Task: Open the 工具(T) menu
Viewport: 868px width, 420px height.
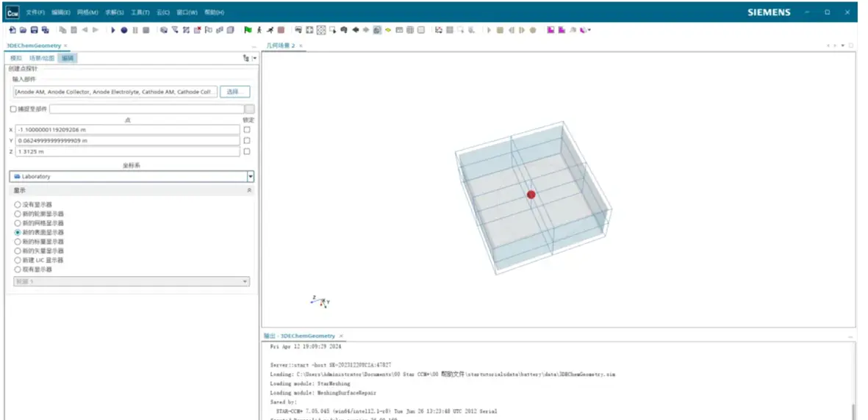Action: click(140, 12)
